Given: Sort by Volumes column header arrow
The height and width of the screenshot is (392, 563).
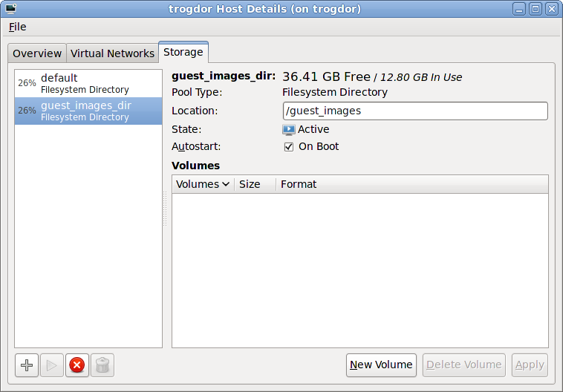Looking at the screenshot, I should (x=226, y=184).
